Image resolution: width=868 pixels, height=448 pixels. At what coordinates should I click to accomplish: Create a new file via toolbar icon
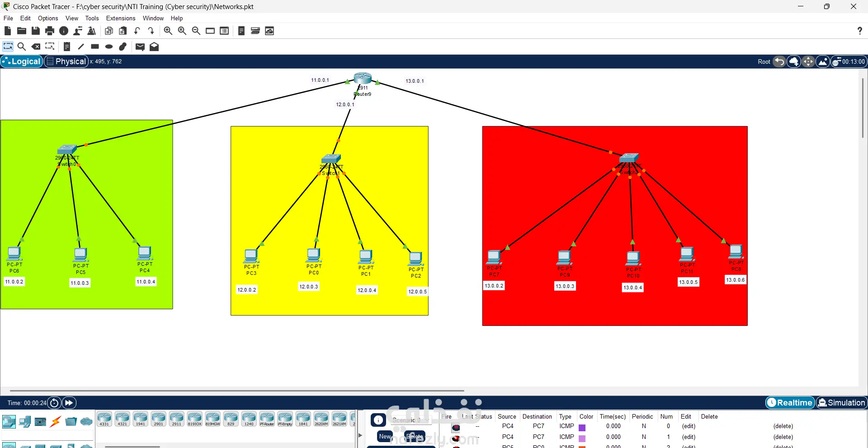(8, 31)
